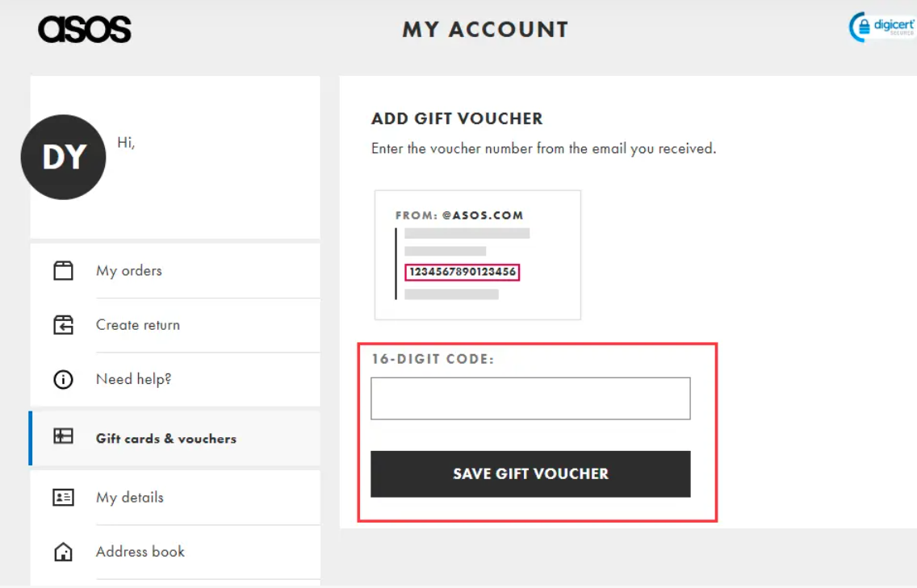The width and height of the screenshot is (917, 588).
Task: Open My orders from the sidebar
Action: tap(129, 271)
